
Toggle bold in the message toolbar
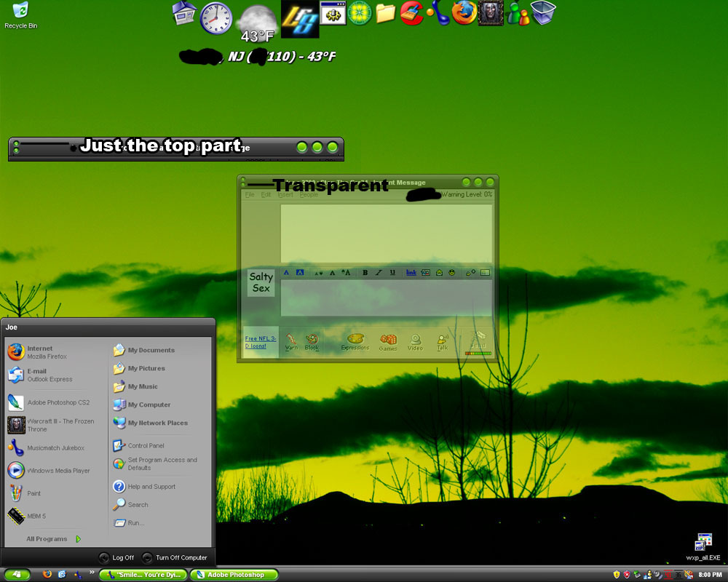pos(365,272)
